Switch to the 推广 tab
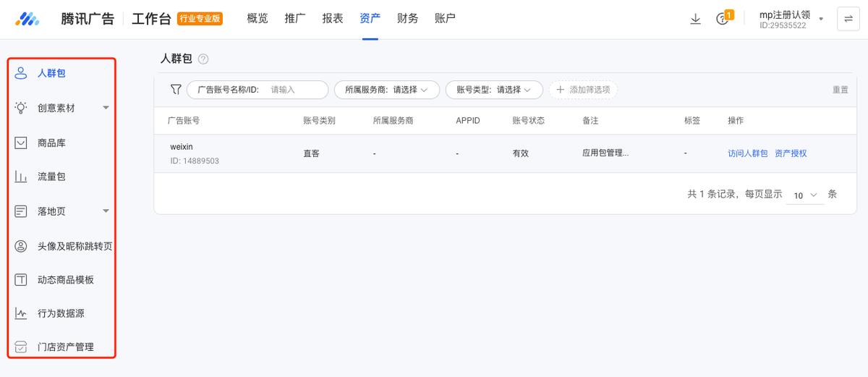 coord(295,19)
